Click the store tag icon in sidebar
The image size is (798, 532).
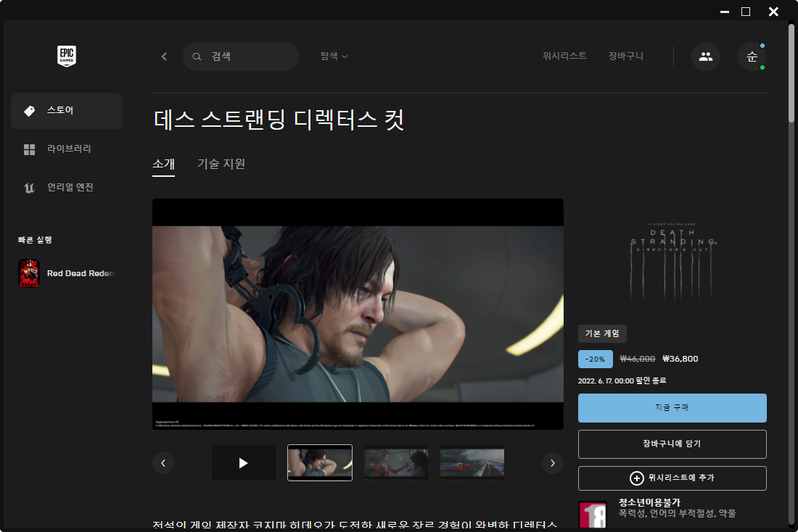point(30,111)
